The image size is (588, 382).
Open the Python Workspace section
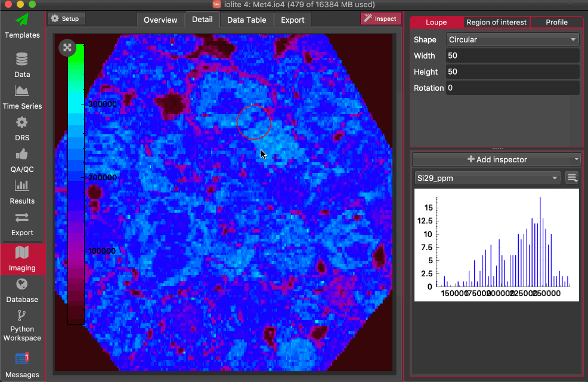[x=22, y=325]
